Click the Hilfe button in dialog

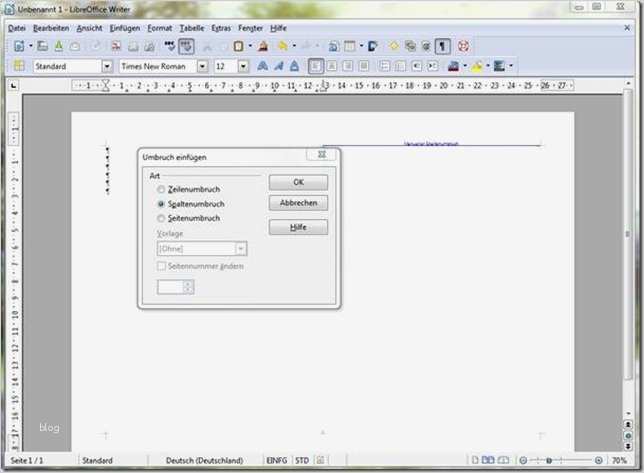click(x=298, y=227)
